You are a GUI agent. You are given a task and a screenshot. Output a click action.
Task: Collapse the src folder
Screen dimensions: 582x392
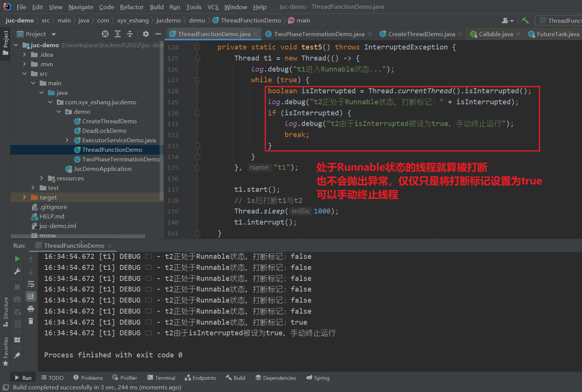click(24, 73)
